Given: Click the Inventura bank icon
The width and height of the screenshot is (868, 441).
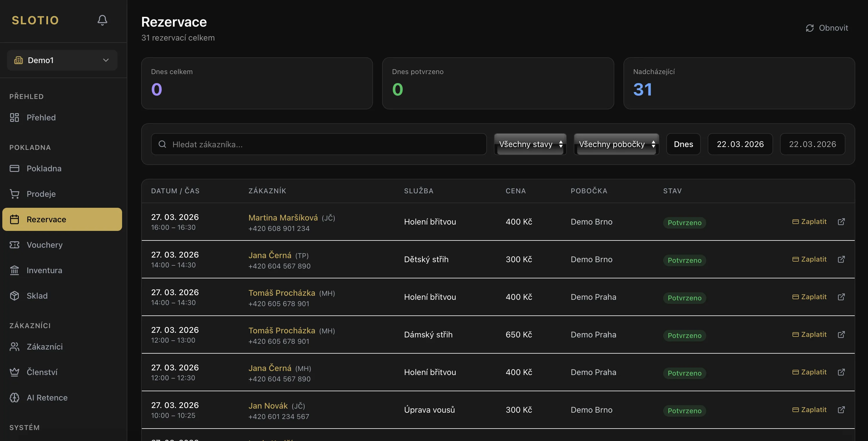Looking at the screenshot, I should [14, 270].
